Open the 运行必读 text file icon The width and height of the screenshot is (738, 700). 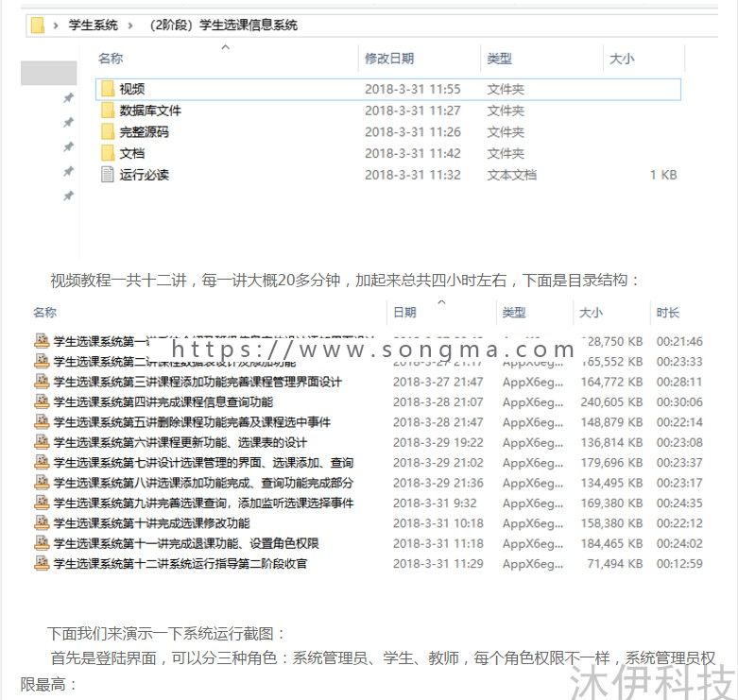[108, 175]
